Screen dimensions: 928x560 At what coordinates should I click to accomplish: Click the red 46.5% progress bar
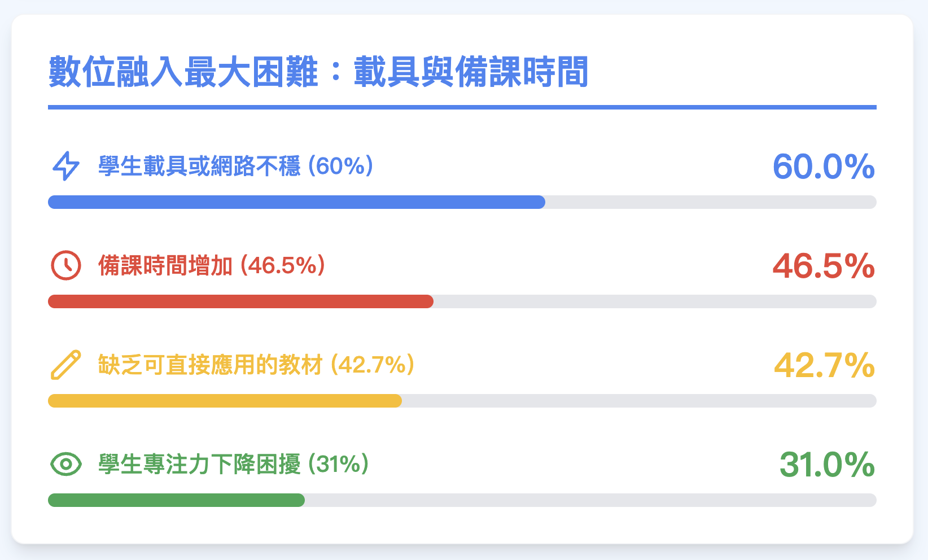(x=240, y=301)
